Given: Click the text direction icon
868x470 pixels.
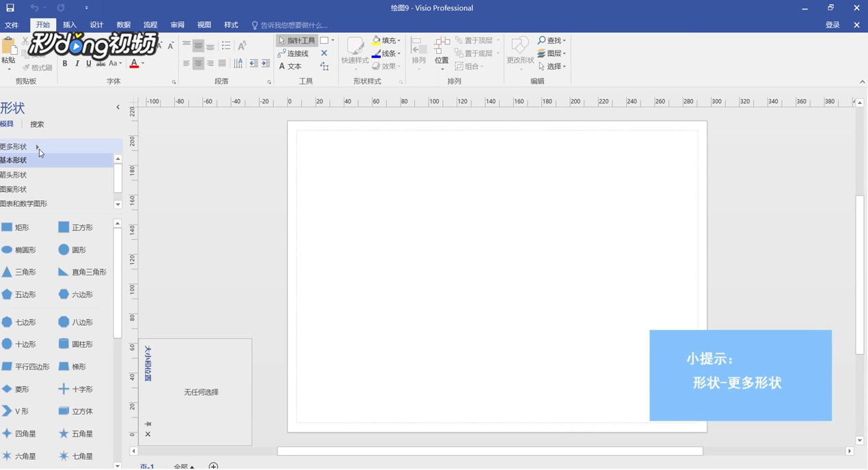Looking at the screenshot, I should (238, 64).
